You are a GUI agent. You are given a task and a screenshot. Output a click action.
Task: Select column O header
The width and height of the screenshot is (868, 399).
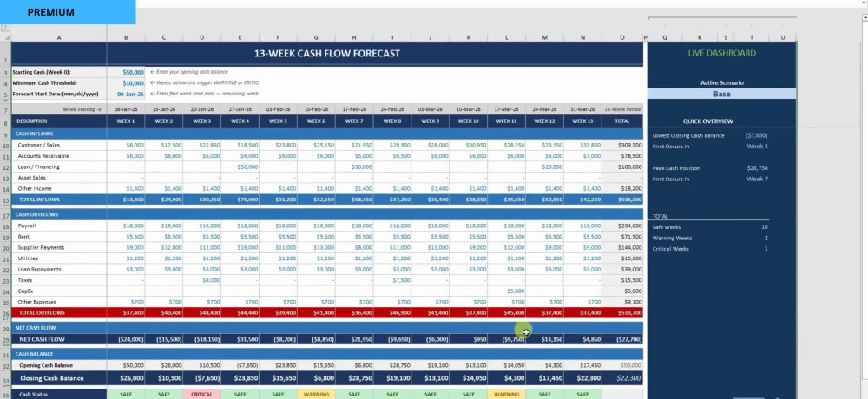[x=622, y=37]
